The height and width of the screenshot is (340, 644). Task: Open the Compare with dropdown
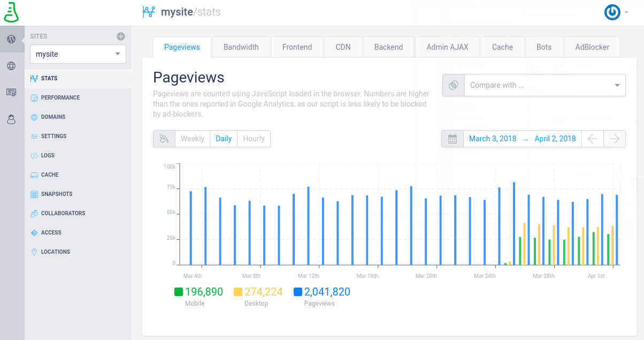click(545, 85)
